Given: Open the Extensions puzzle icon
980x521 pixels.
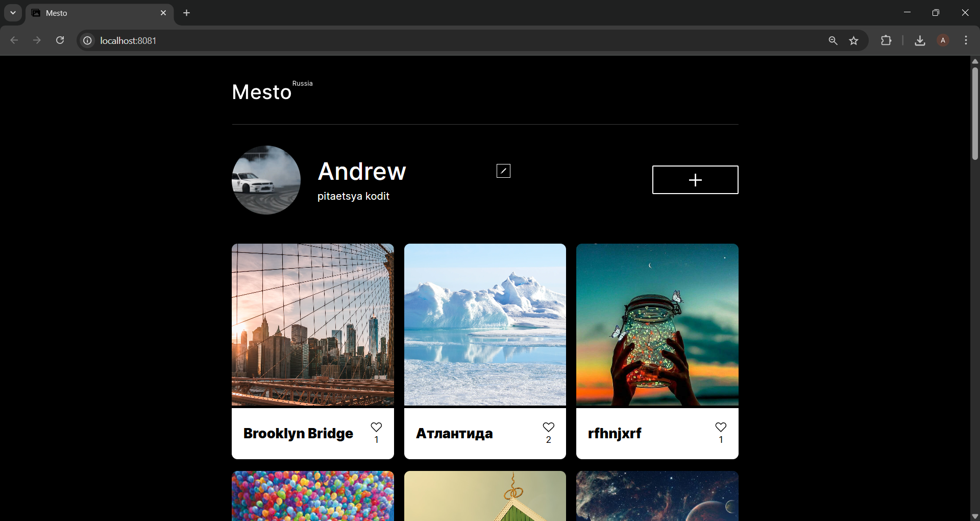Looking at the screenshot, I should pyautogui.click(x=886, y=40).
